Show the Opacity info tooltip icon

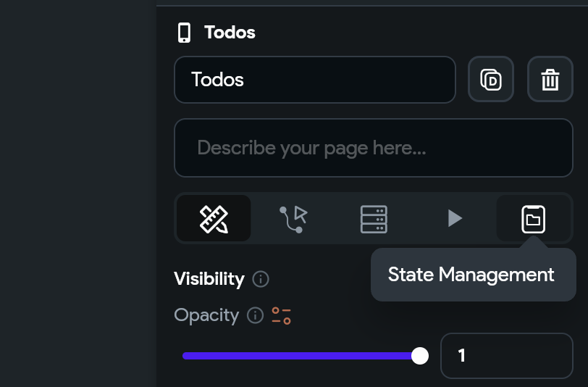click(256, 315)
